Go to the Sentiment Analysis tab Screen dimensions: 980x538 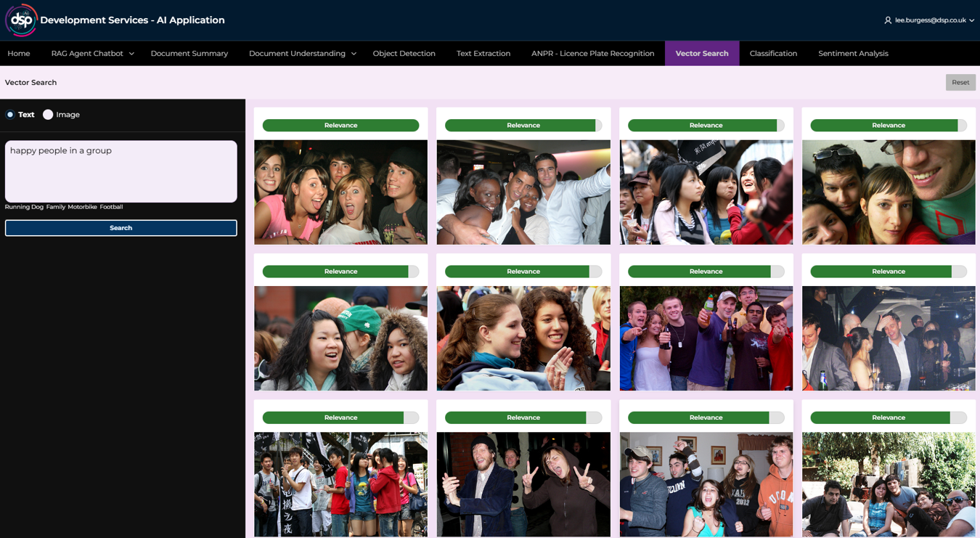click(853, 54)
